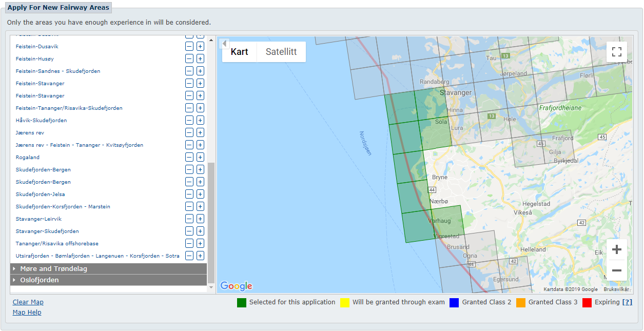Click the Clear Map link
This screenshot has height=331, width=644.
28,302
